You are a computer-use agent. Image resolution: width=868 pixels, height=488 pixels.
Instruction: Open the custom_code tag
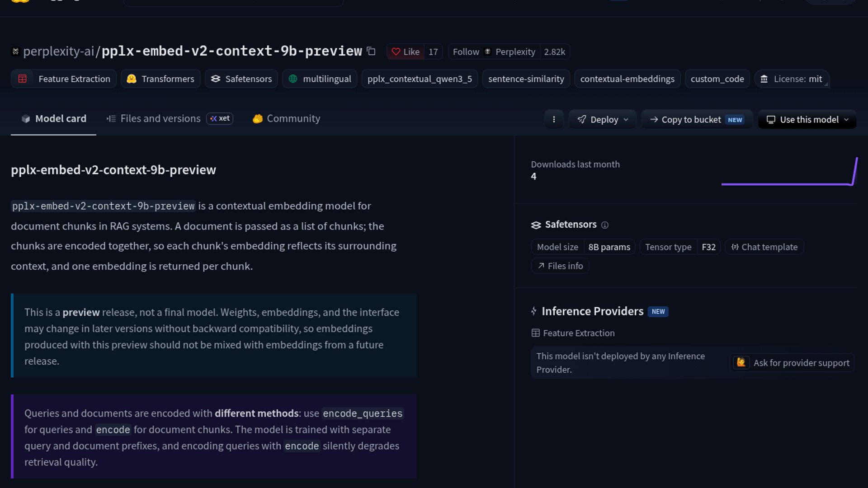point(717,79)
